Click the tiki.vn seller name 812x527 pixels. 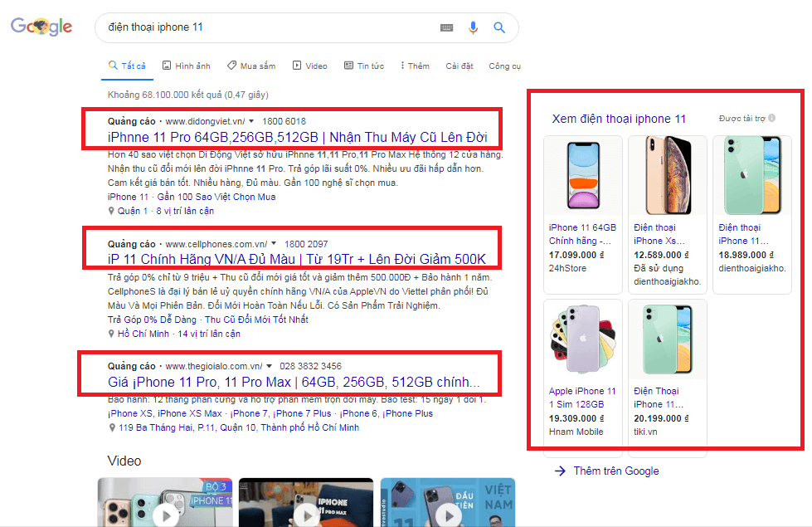coord(645,432)
